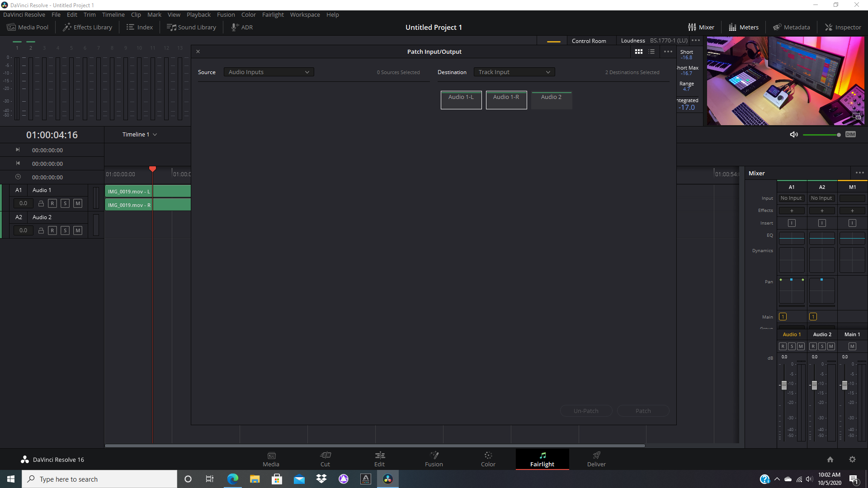Switch to the Cut page
The image size is (868, 488).
[325, 459]
